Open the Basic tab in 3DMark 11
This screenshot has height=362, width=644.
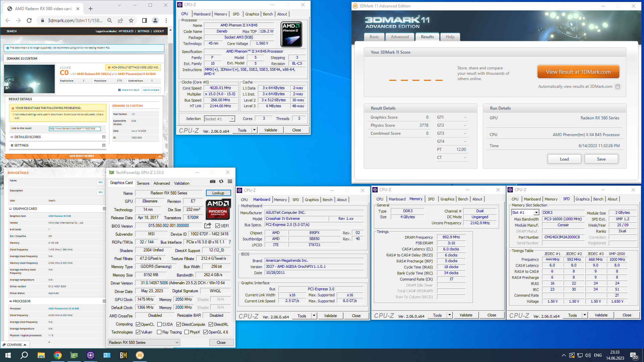point(374,37)
